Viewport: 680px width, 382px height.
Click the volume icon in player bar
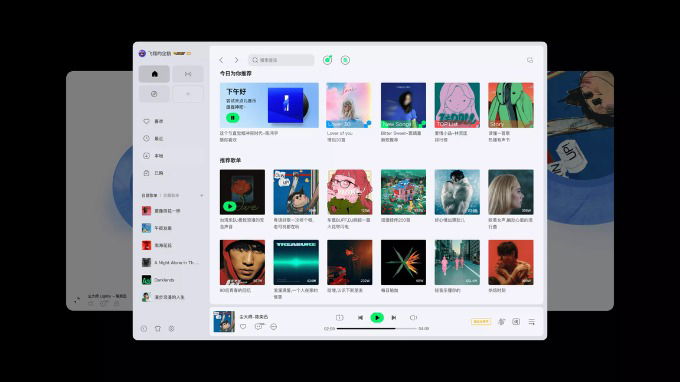click(x=413, y=318)
